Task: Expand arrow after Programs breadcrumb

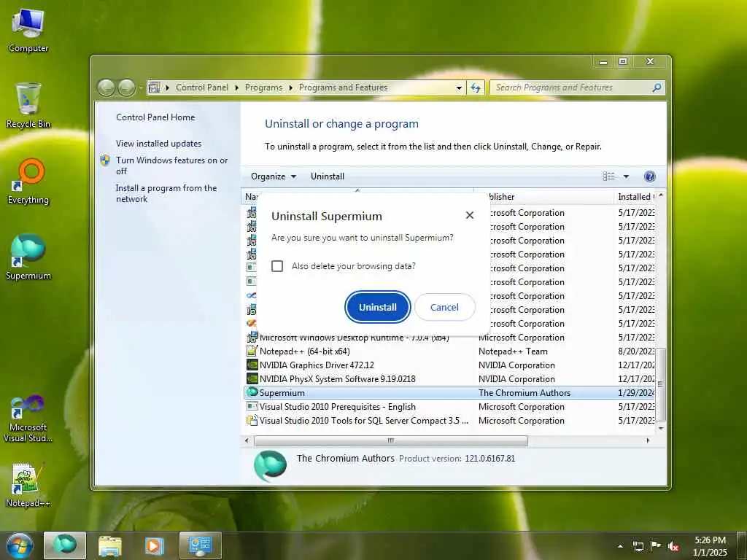Action: point(290,87)
